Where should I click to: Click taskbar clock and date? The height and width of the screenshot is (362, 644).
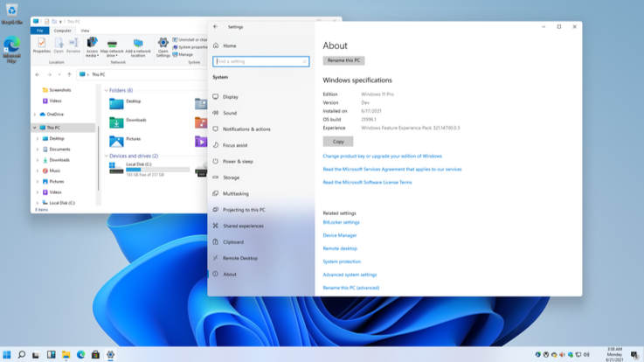tap(614, 355)
